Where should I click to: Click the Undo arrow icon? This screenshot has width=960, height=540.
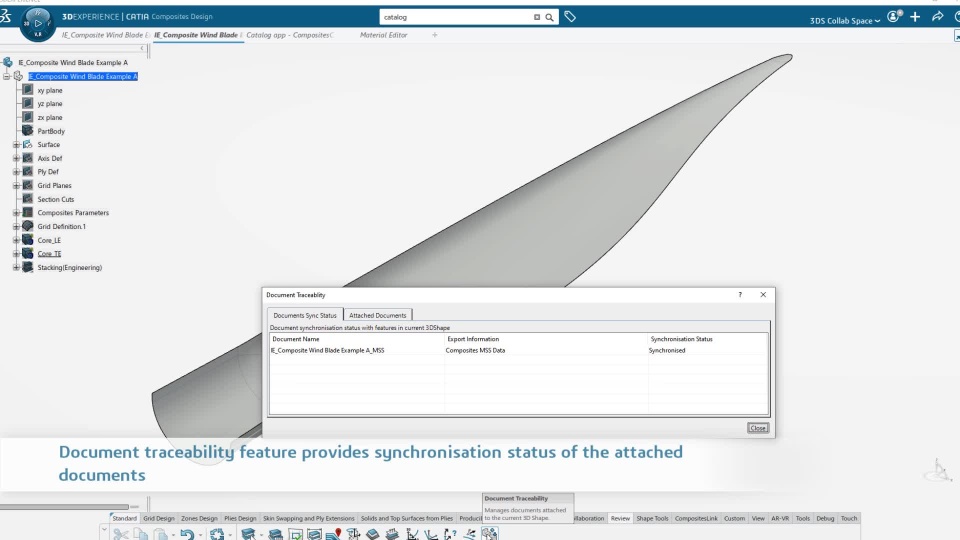click(x=187, y=534)
